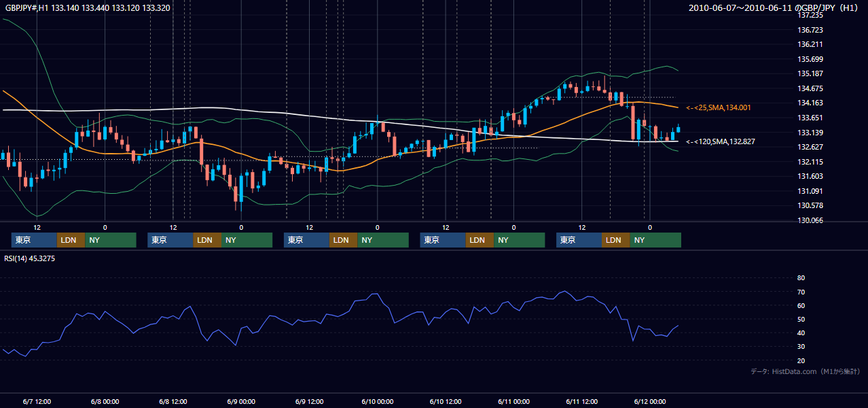Click price axis value 137.235
Image resolution: width=868 pixels, height=408 pixels.
point(810,15)
